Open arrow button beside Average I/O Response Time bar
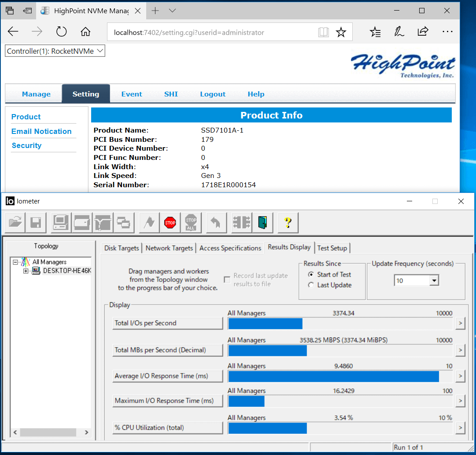The height and width of the screenshot is (455, 476). (461, 376)
